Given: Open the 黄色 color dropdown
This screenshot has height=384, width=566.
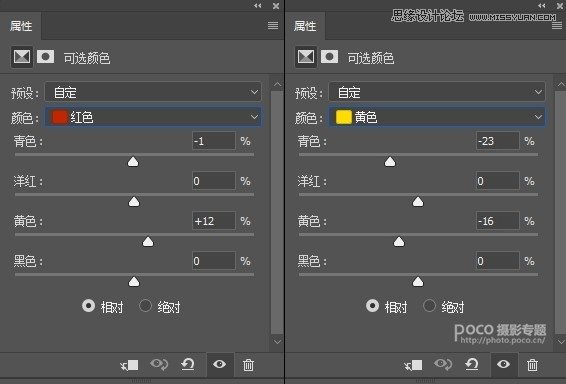Looking at the screenshot, I should 437,117.
